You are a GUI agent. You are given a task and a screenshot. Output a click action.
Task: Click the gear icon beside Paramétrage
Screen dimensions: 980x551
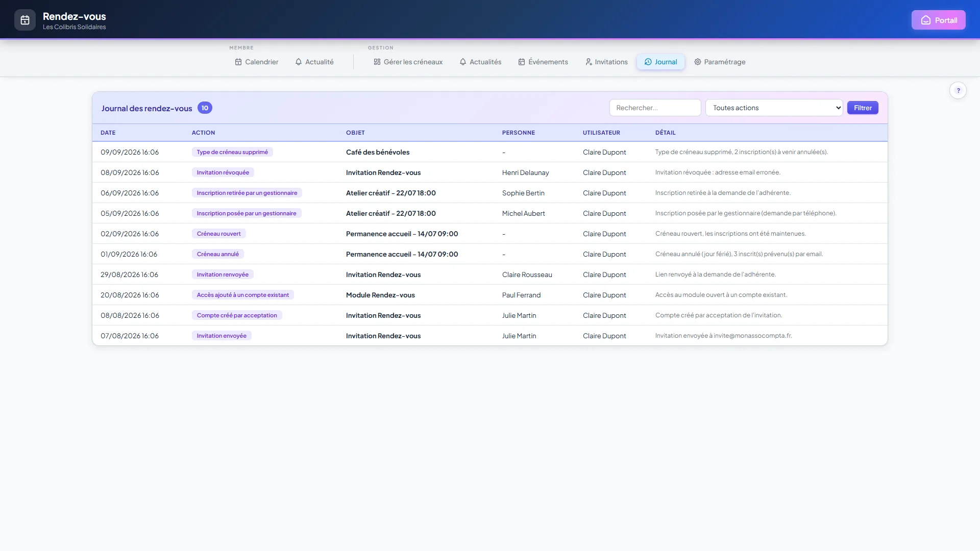698,62
